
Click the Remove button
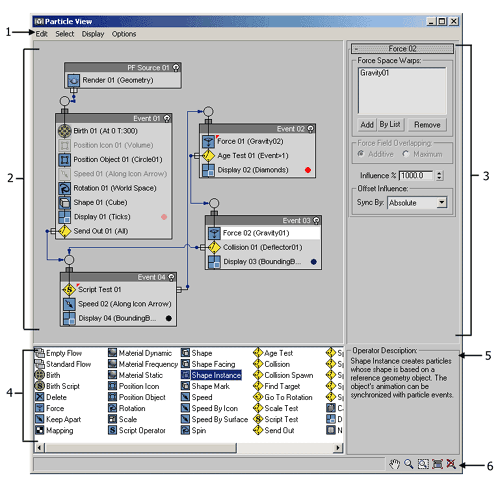(427, 125)
